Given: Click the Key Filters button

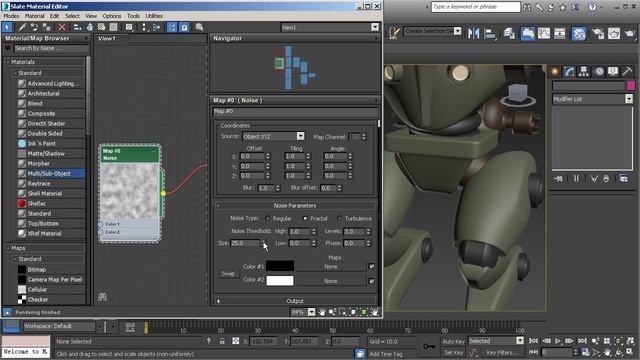Looking at the screenshot, I should [x=501, y=352].
